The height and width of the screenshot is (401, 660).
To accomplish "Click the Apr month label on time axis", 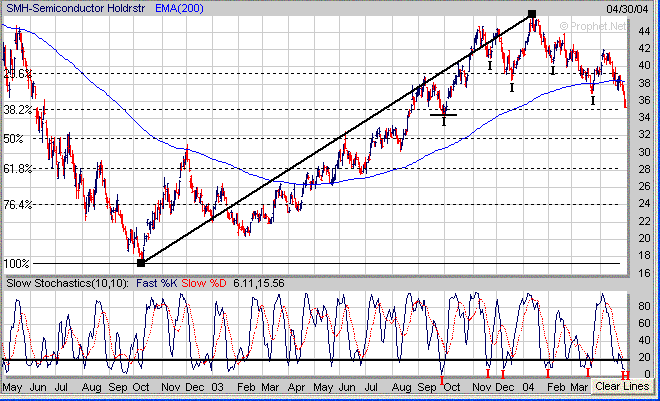I will point(296,387).
